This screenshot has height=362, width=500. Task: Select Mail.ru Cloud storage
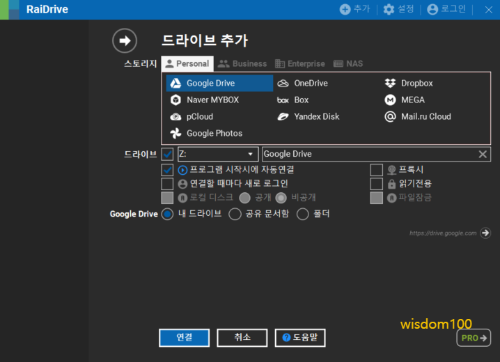click(418, 117)
